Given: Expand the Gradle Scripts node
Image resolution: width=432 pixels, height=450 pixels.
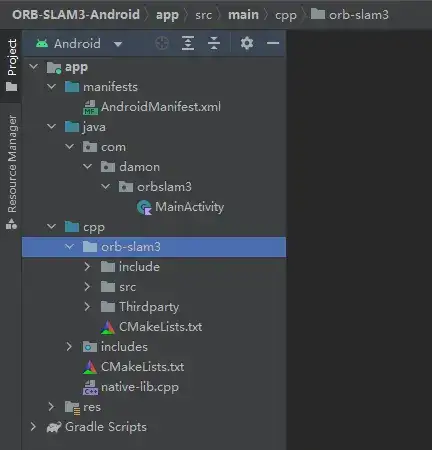Looking at the screenshot, I should (x=33, y=427).
